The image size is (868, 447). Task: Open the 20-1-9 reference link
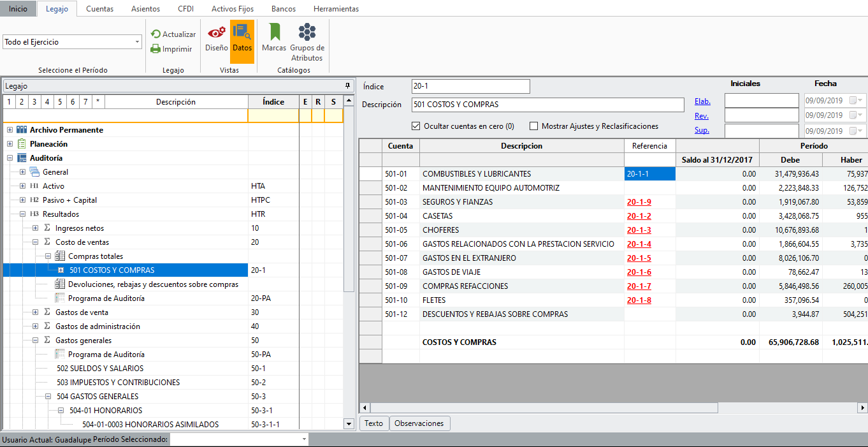click(x=639, y=202)
